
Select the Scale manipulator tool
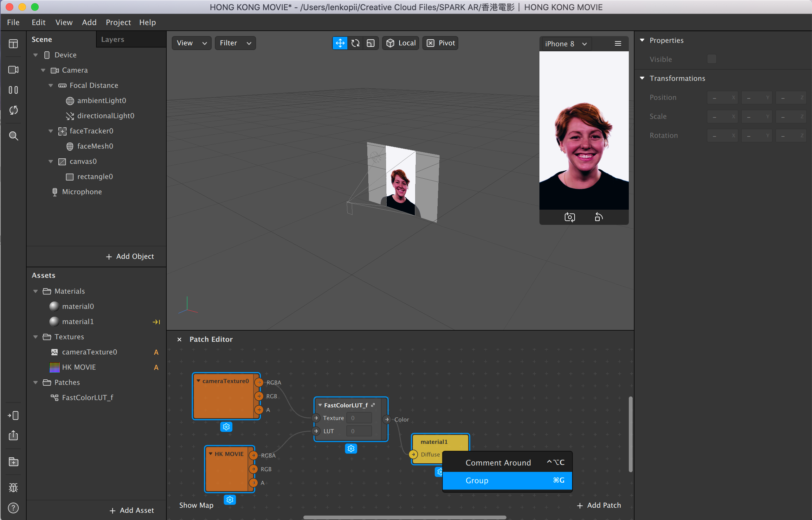[371, 43]
